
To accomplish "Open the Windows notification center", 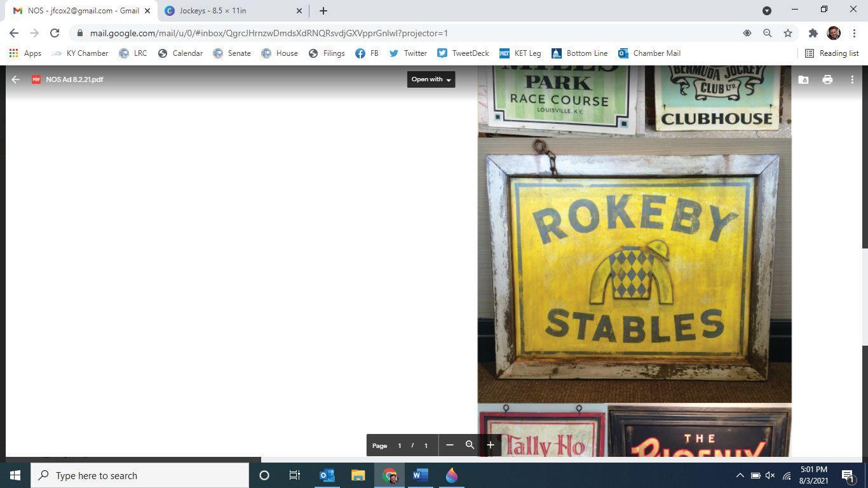I will [x=848, y=475].
